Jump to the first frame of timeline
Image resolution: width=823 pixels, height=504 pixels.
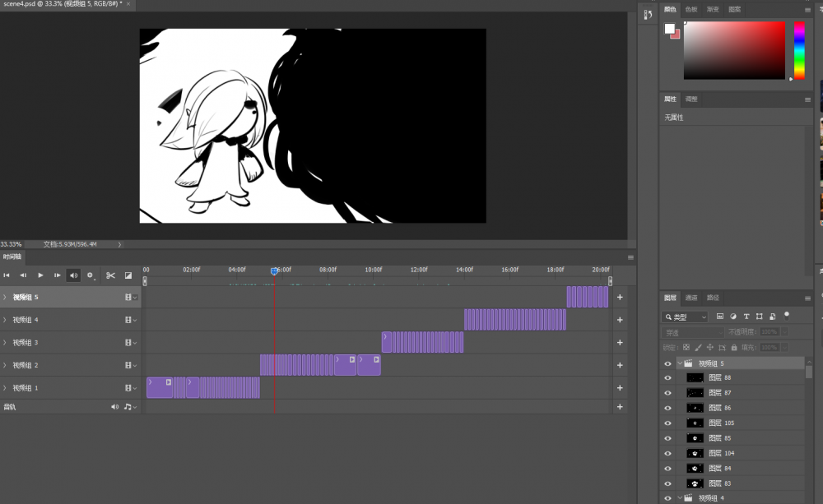(x=7, y=275)
